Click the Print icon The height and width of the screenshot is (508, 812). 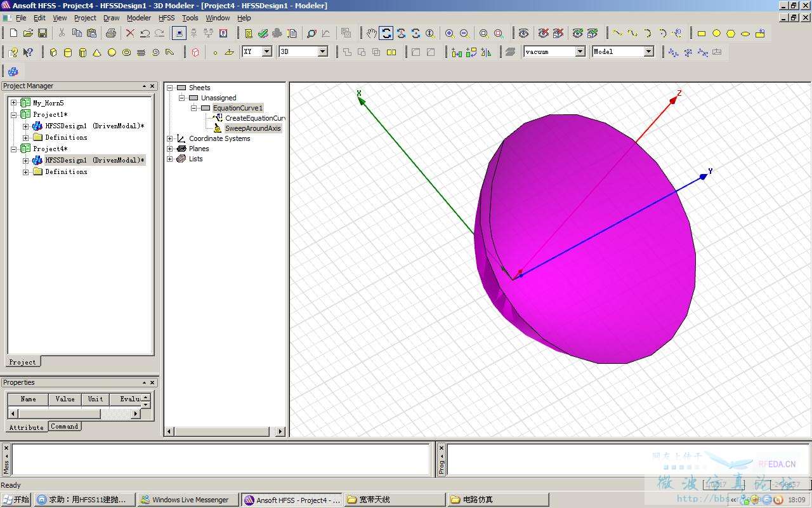pos(111,33)
